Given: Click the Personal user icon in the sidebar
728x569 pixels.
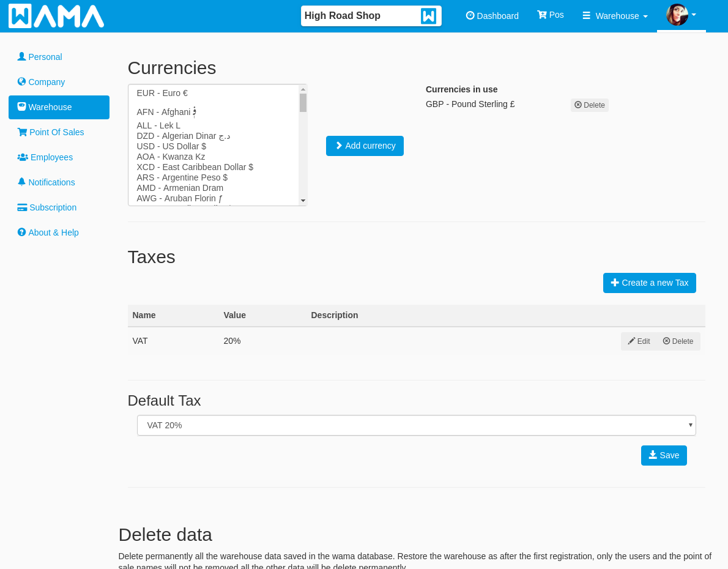Looking at the screenshot, I should 21,56.
